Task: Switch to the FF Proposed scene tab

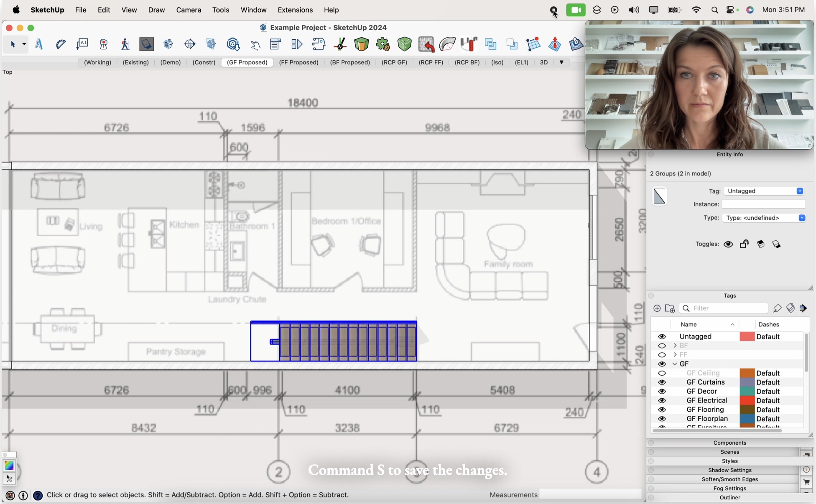Action: click(x=299, y=62)
